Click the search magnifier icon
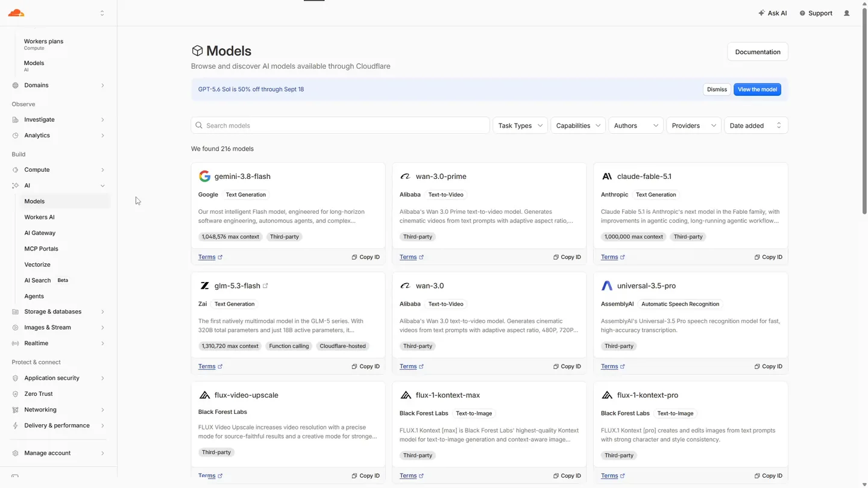This screenshot has width=868, height=488. (x=199, y=125)
